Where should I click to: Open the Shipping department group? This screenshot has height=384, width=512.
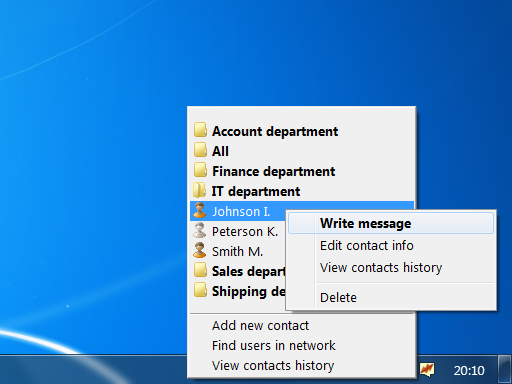[238, 291]
